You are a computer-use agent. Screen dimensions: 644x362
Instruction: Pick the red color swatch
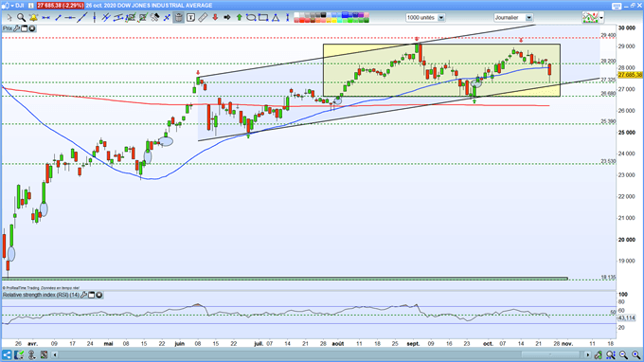pyautogui.click(x=301, y=20)
